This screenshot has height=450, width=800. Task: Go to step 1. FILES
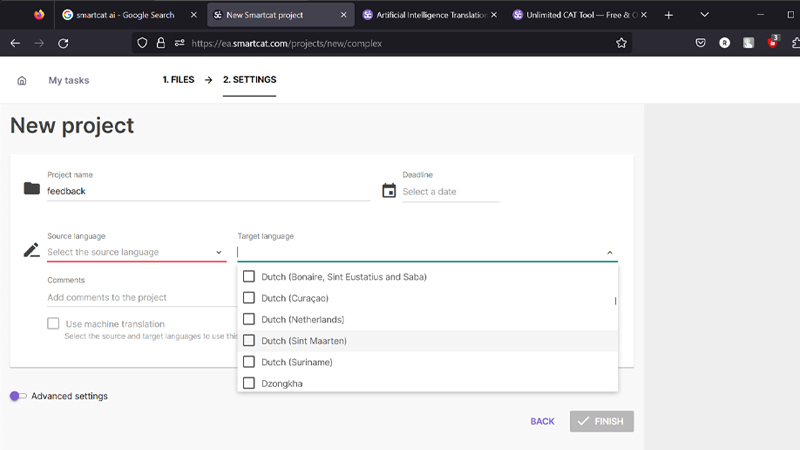[178, 80]
